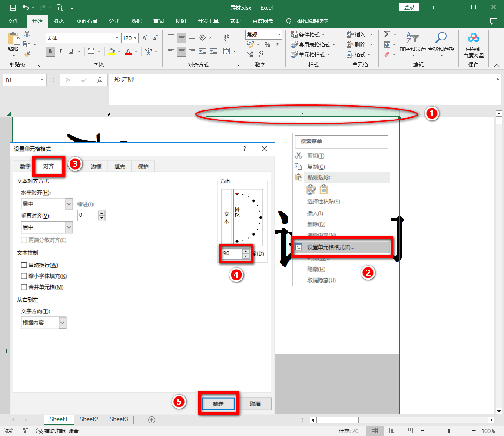This screenshot has height=436, width=504.
Task: Click the text orientation ribbon icon
Action: coord(203,38)
